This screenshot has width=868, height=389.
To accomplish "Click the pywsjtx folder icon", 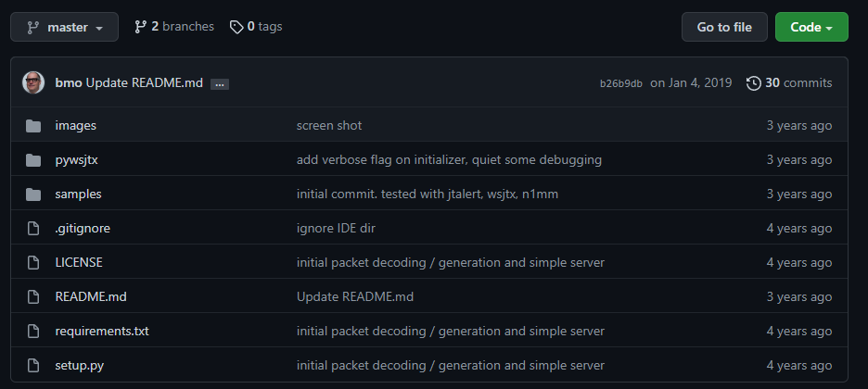I will 33,160.
